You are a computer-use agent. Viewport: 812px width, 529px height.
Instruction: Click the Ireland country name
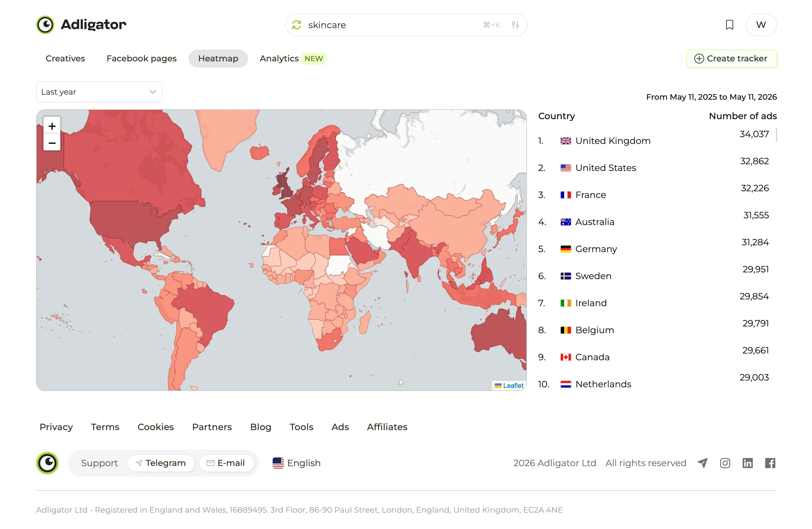[x=591, y=303]
